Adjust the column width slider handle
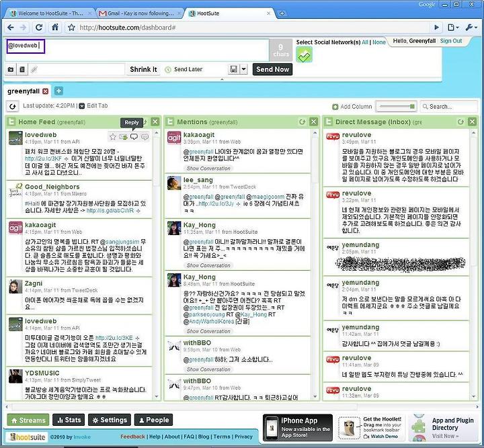484x448 pixels. 412,106
